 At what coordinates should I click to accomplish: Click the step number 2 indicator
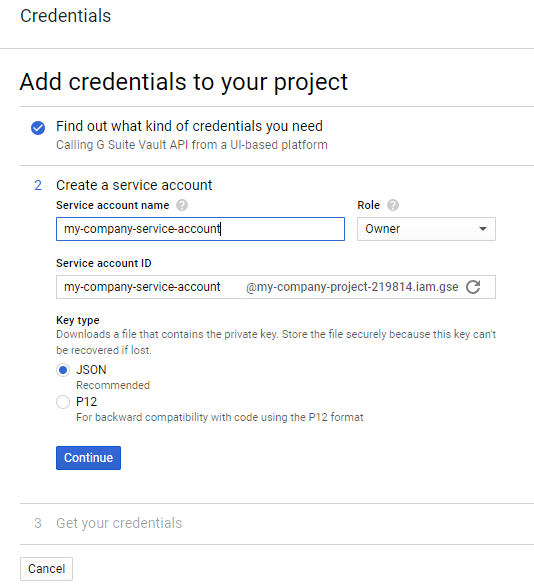click(x=38, y=185)
